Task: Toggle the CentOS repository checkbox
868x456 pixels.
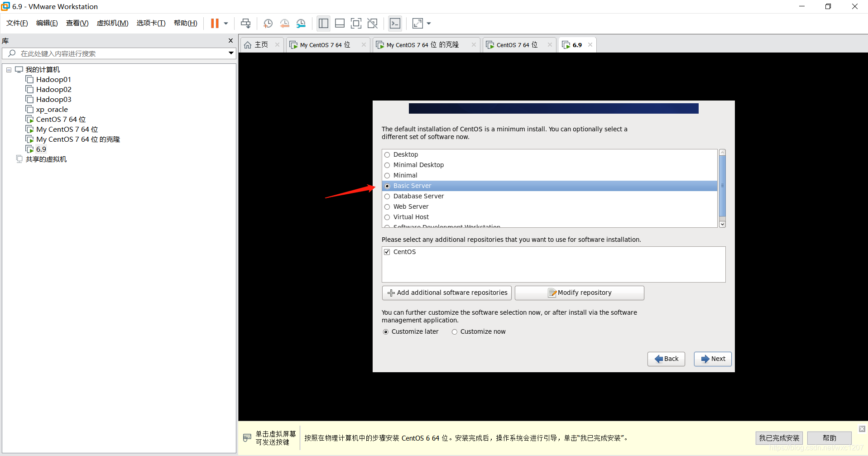Action: [387, 252]
